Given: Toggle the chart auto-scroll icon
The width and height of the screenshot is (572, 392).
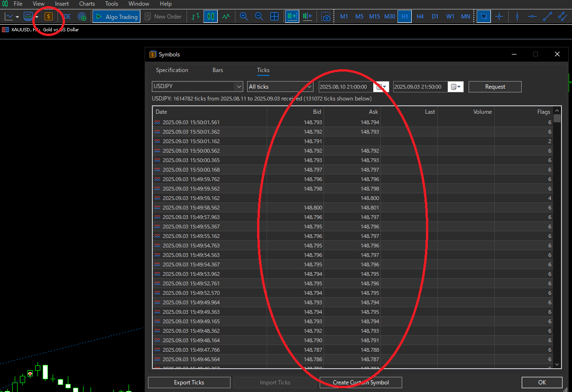Looking at the screenshot, I should (292, 17).
